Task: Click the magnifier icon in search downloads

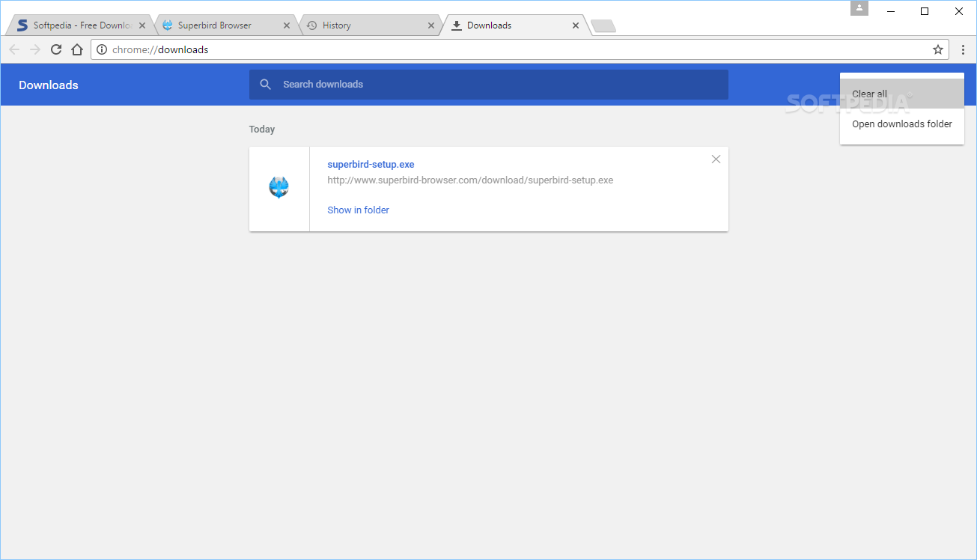Action: click(x=265, y=85)
